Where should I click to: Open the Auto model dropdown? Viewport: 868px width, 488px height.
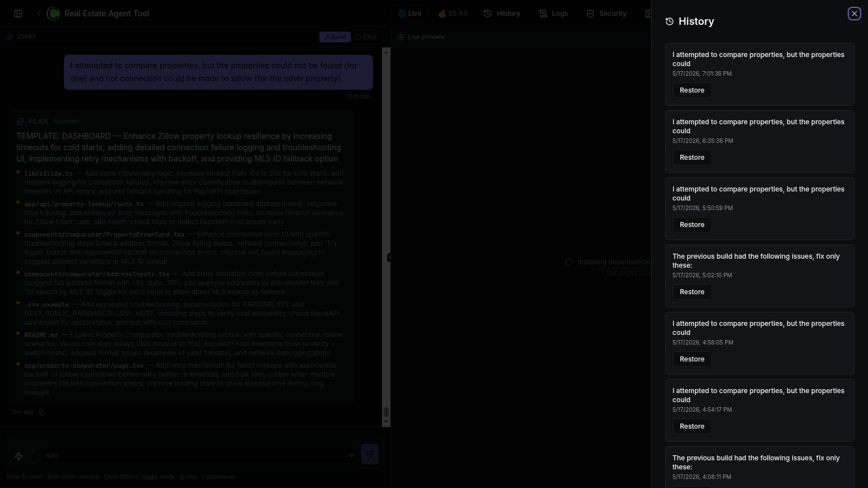click(x=198, y=455)
